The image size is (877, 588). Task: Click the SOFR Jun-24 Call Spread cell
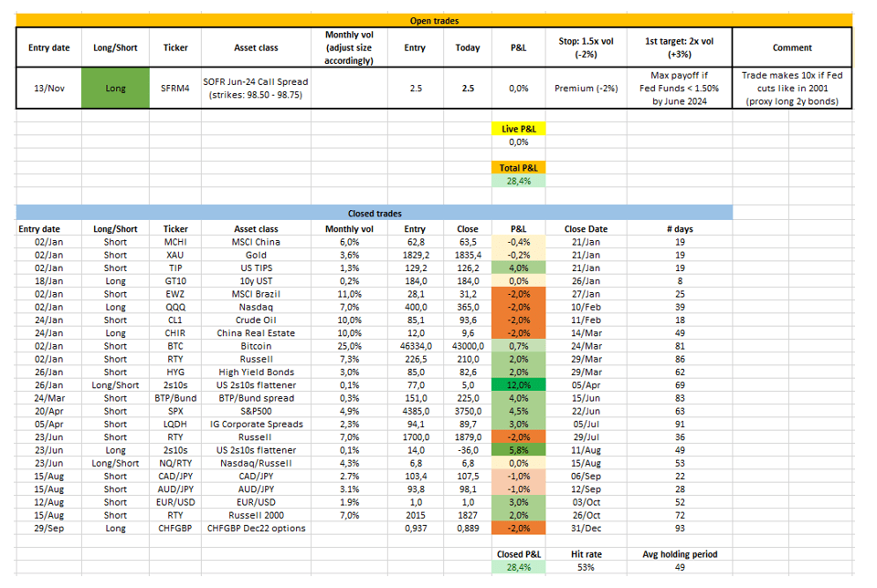tap(256, 89)
